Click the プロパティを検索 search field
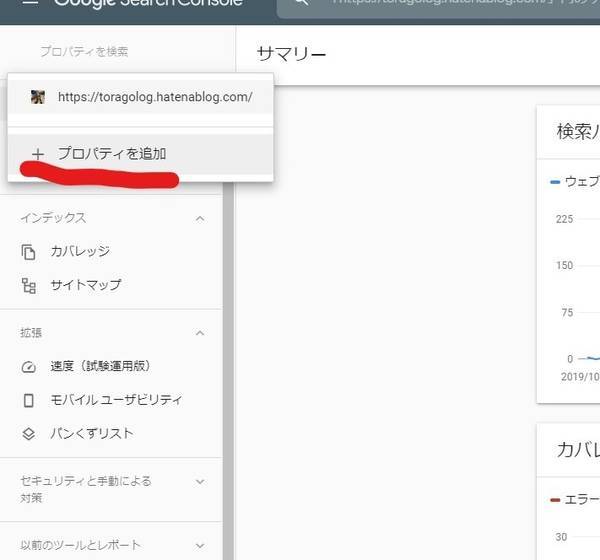The height and width of the screenshot is (560, 600). tap(84, 51)
